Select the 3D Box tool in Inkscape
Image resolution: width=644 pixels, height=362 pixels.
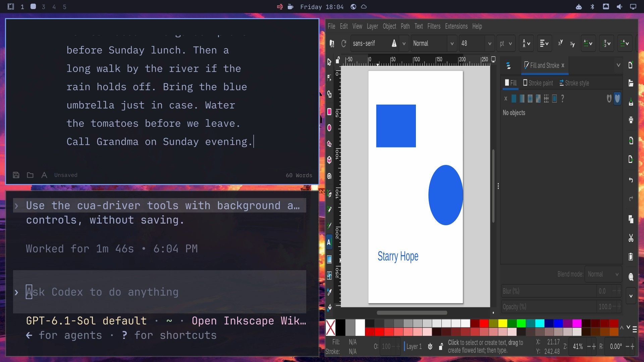click(x=329, y=160)
